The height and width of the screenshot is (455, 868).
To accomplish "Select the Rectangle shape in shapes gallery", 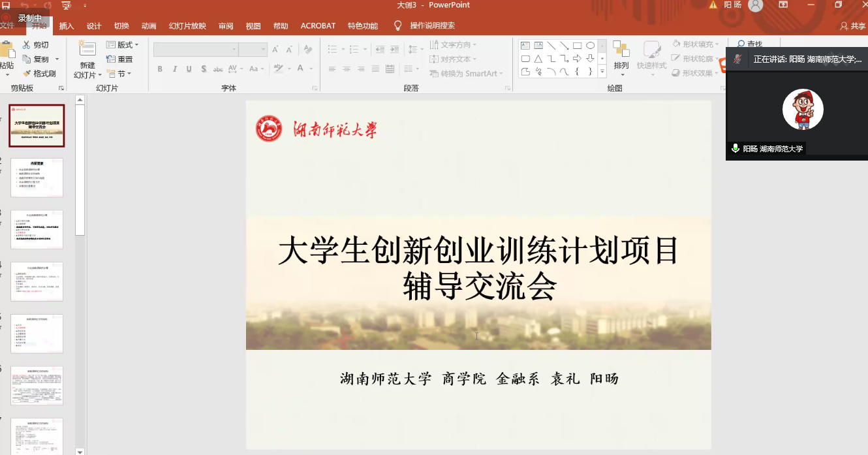I will point(578,46).
